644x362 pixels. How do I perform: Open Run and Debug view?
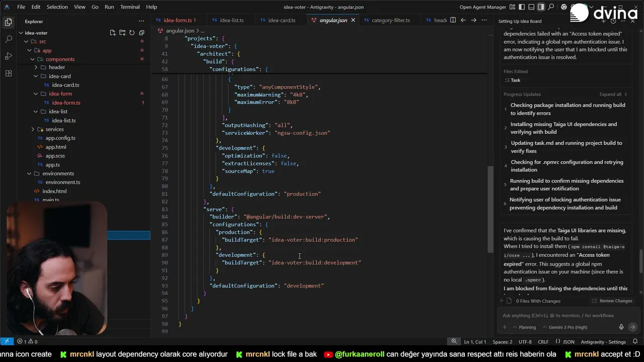point(8,56)
